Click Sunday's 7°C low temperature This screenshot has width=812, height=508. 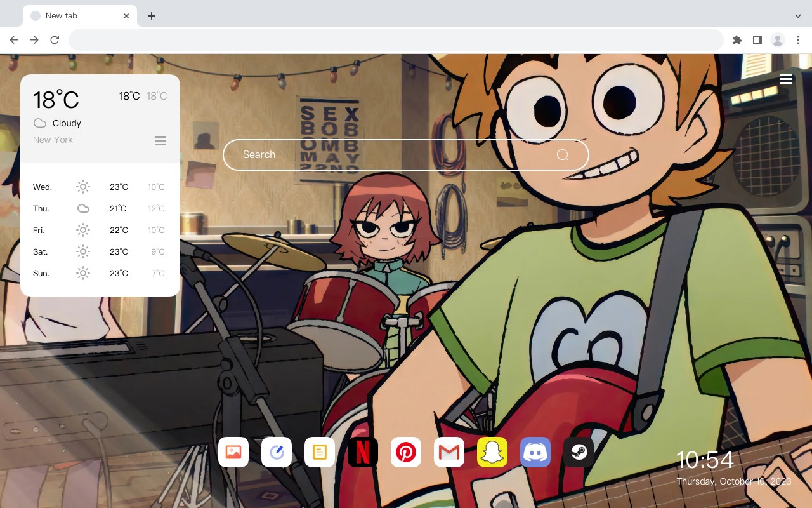coord(158,273)
